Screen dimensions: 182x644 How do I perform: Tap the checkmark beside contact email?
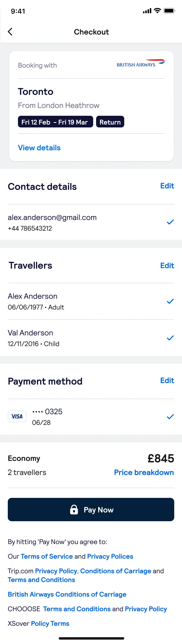170,222
